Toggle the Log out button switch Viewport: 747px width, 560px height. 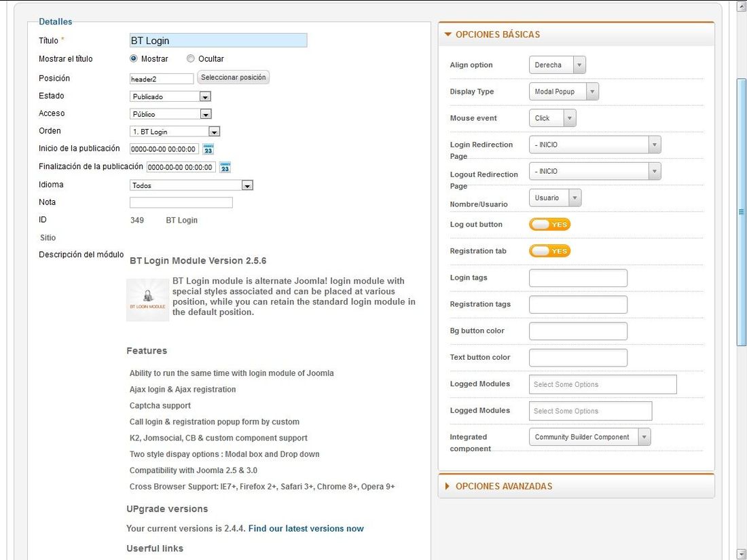click(550, 224)
